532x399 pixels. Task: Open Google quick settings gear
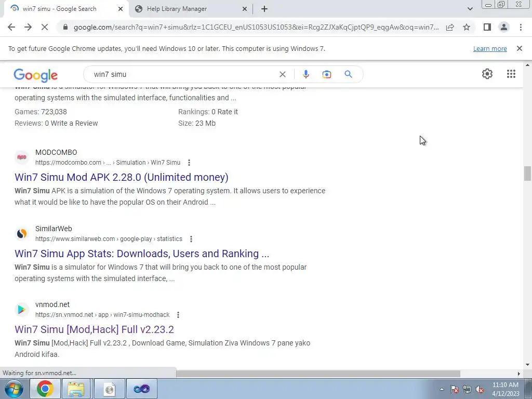coord(487,74)
